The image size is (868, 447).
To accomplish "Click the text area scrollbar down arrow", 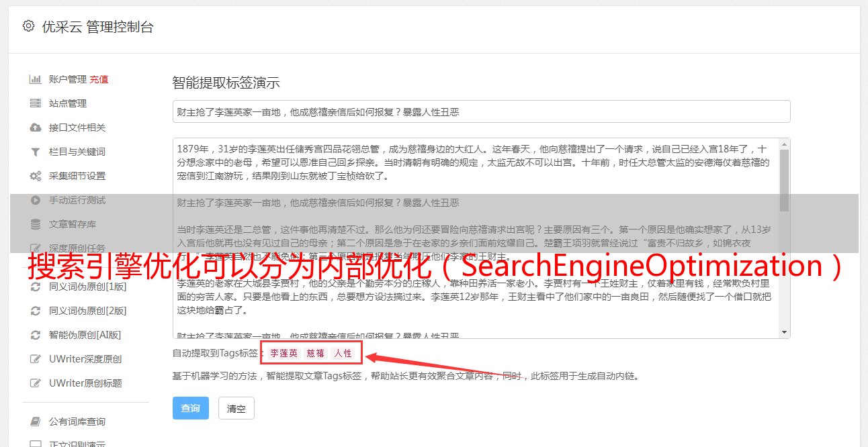I will 784,332.
